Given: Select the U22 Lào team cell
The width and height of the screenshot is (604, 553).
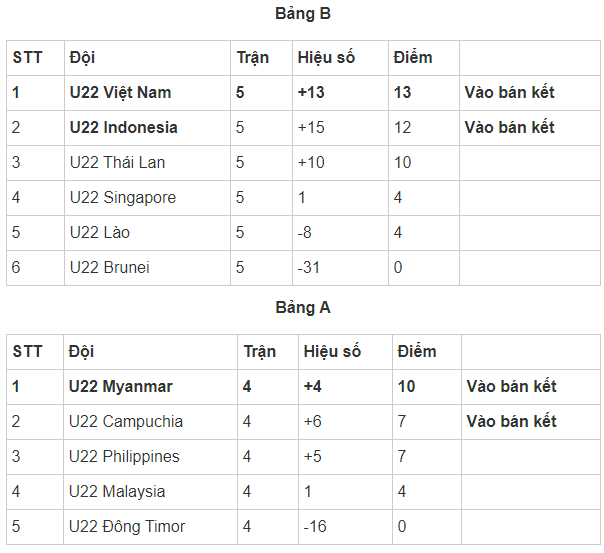Looking at the screenshot, I should [x=100, y=233].
